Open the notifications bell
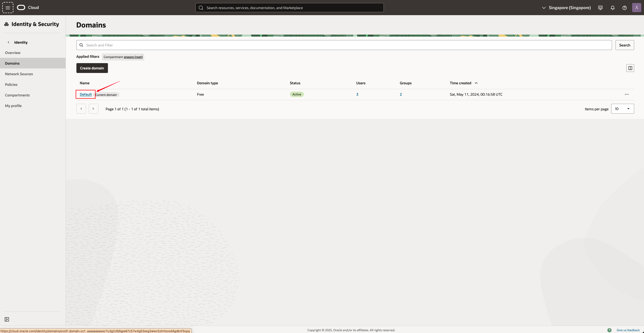 [612, 8]
